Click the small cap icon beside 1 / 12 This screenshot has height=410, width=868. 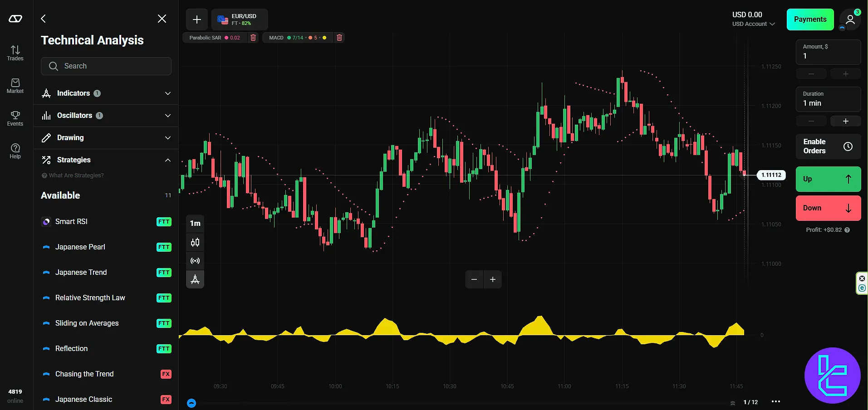point(733,403)
